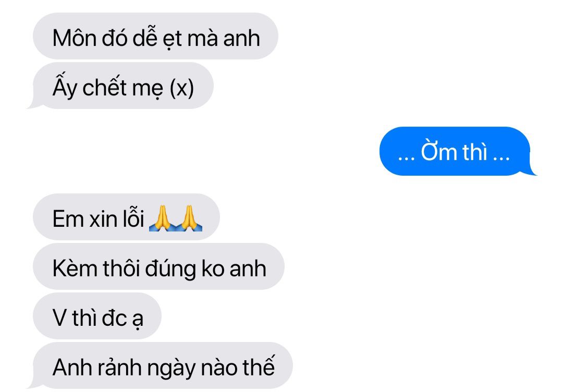This screenshot has width=563, height=392.
Task: Click the word "đc" in short message
Action: [x=115, y=317]
